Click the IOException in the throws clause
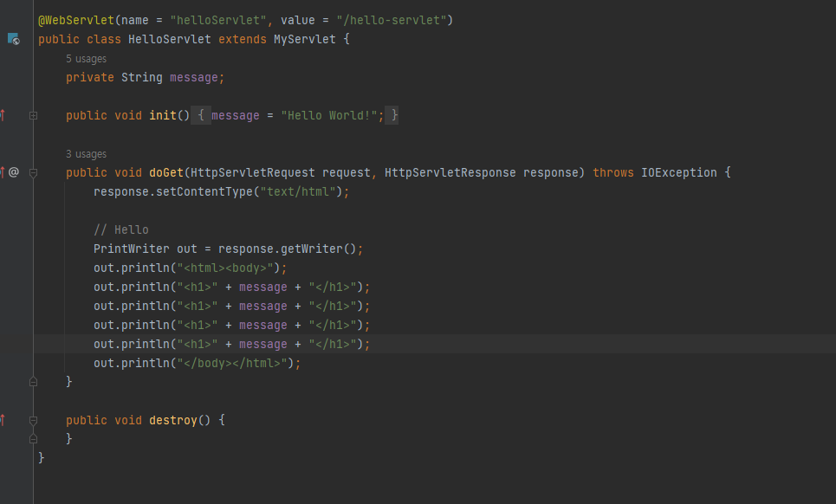Image resolution: width=836 pixels, height=504 pixels. click(x=678, y=172)
